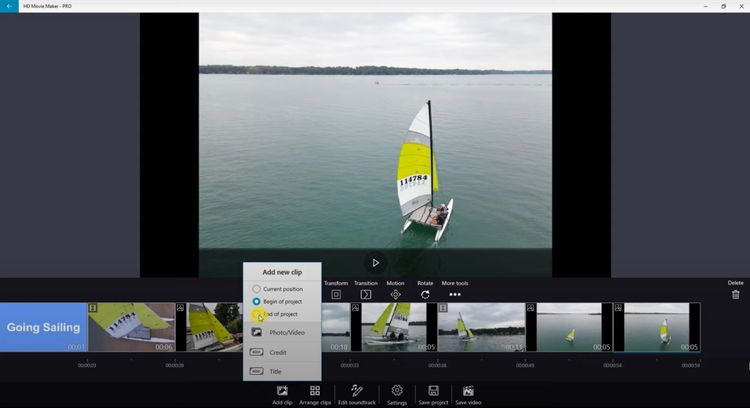Screen dimensions: 750x408
Task: Select the last clip in the timeline
Action: pos(657,327)
